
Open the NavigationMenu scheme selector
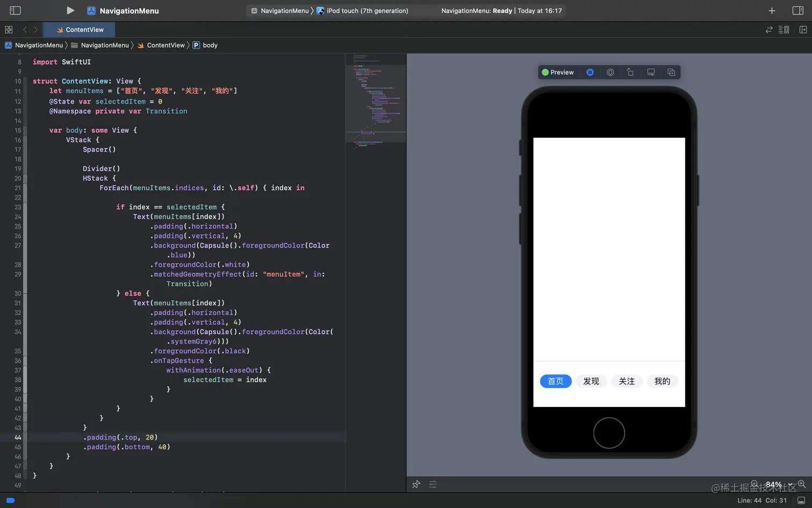point(280,11)
